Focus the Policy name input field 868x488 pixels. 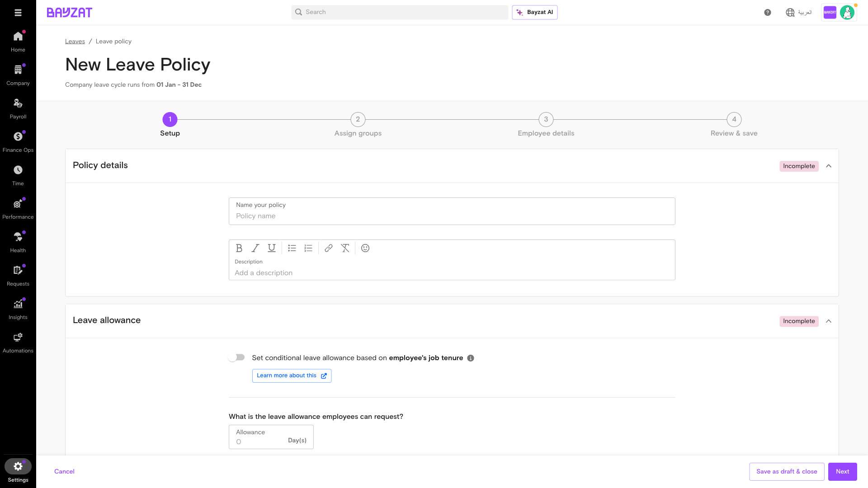point(452,211)
